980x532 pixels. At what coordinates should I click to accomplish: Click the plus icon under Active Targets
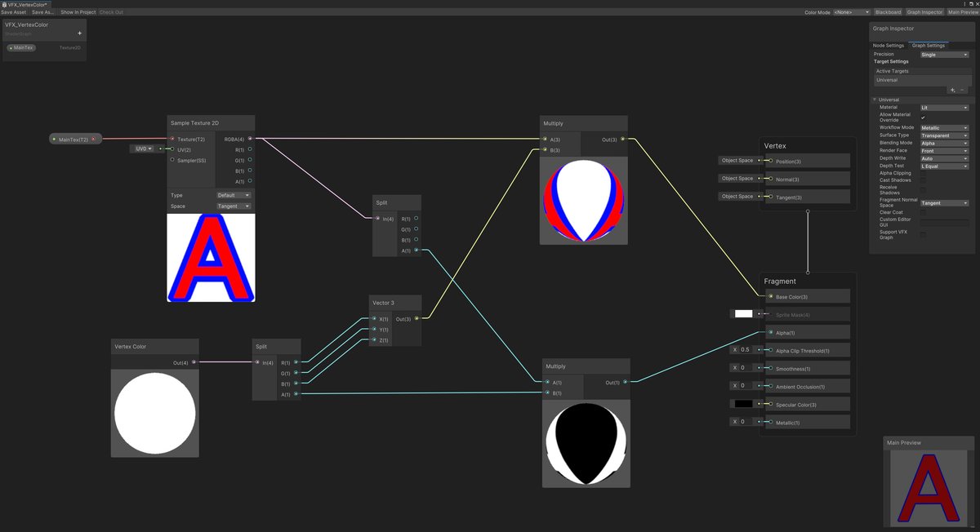pyautogui.click(x=952, y=90)
